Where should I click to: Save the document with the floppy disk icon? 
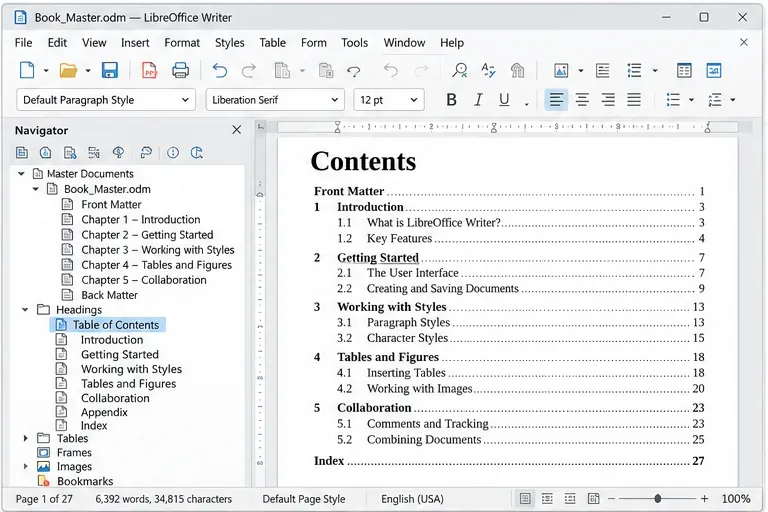coord(110,71)
